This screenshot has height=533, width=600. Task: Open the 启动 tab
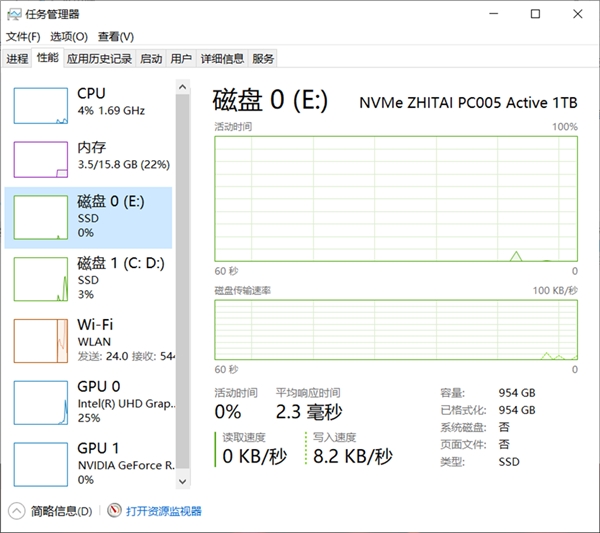tap(151, 59)
